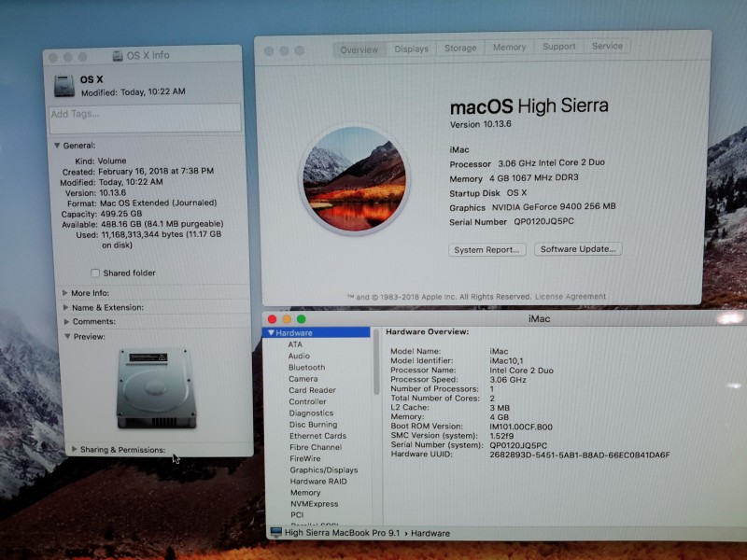Select Fibre Channel in the Hardware list
This screenshot has width=747, height=560.
[x=316, y=447]
